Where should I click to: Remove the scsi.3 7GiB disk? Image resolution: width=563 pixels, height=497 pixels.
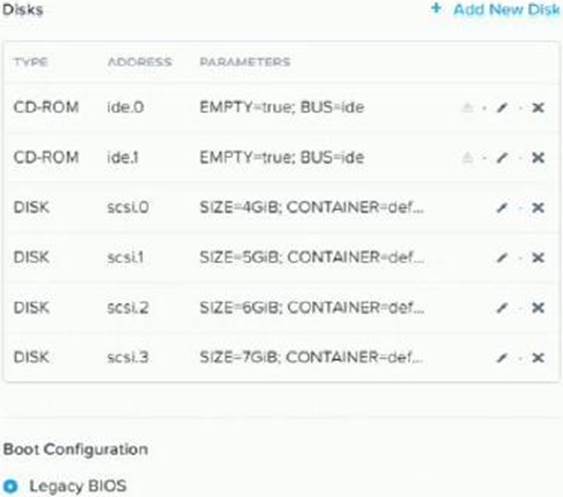point(538,357)
